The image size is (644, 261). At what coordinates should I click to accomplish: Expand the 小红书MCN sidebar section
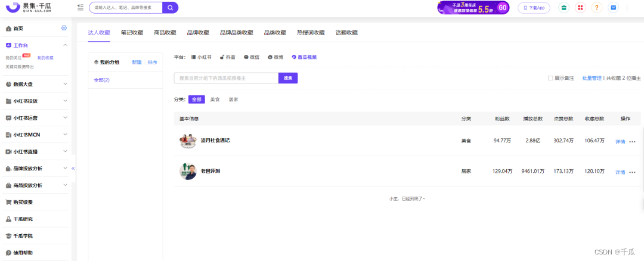pyautogui.click(x=66, y=135)
